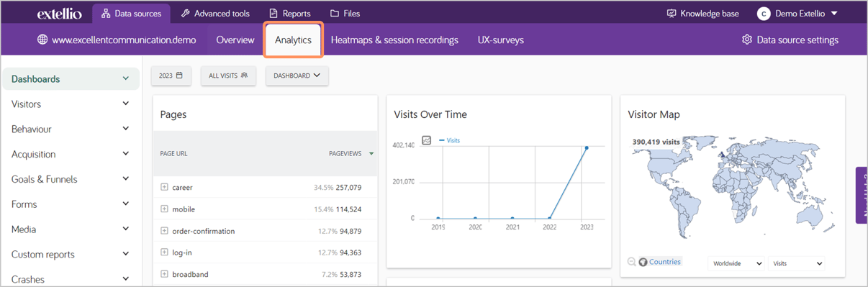The height and width of the screenshot is (287, 868).
Task: Toggle the Visits series legend in chart
Action: click(x=449, y=140)
